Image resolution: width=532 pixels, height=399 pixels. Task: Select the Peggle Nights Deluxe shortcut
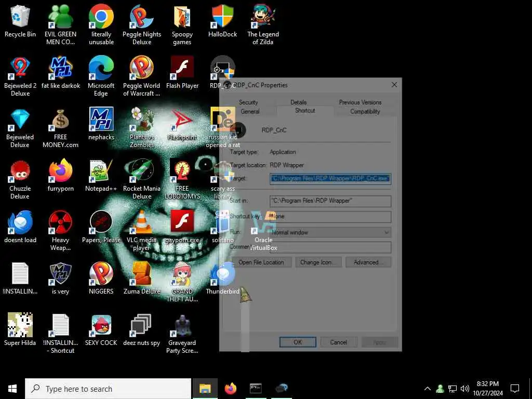pyautogui.click(x=142, y=25)
